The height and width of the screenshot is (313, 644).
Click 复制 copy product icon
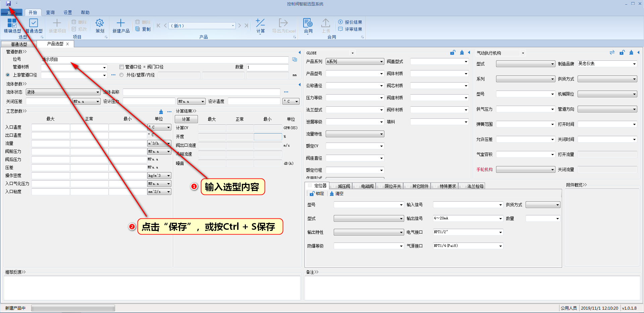[x=143, y=29]
